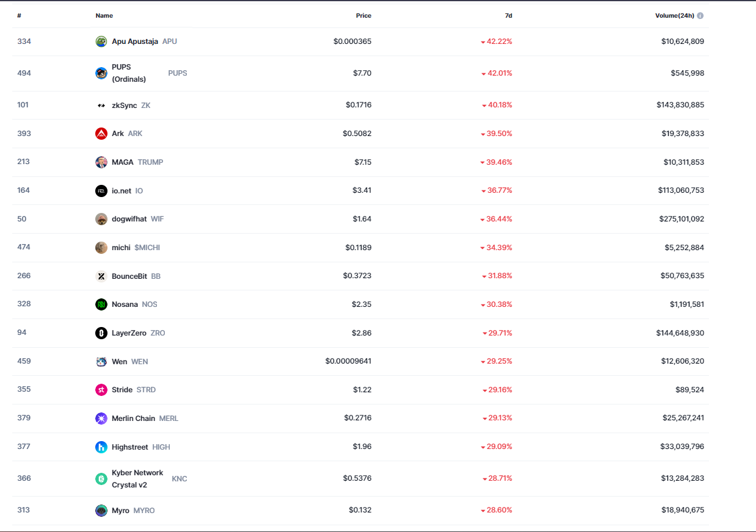Click the zkSync logo icon
756x532 pixels.
(101, 106)
